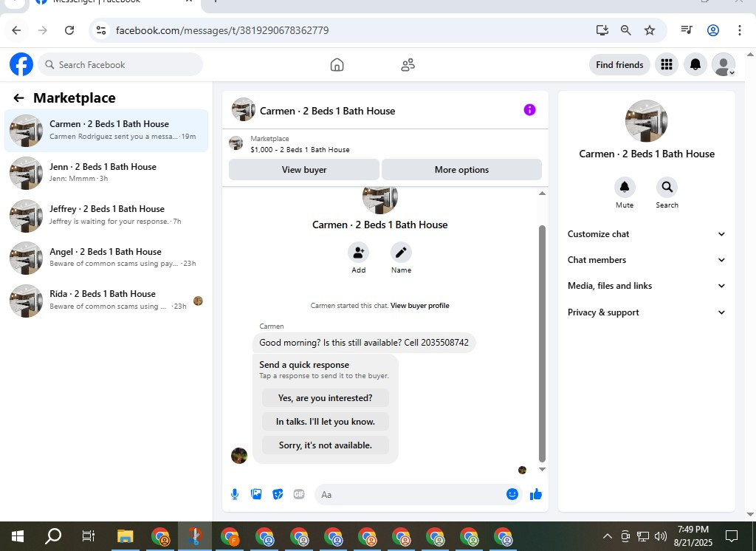The height and width of the screenshot is (551, 756).
Task: Send quick response 'Yes, are you interested?'
Action: tap(326, 398)
